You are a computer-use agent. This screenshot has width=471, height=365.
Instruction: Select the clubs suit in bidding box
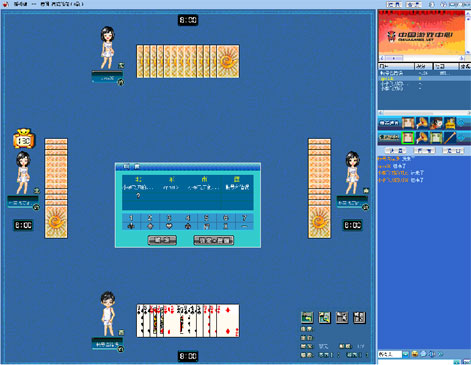tap(131, 226)
